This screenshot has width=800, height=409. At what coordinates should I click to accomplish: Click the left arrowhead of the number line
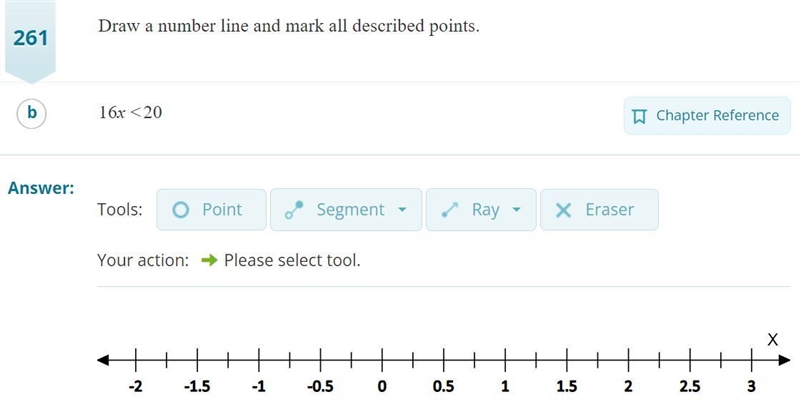(103, 360)
